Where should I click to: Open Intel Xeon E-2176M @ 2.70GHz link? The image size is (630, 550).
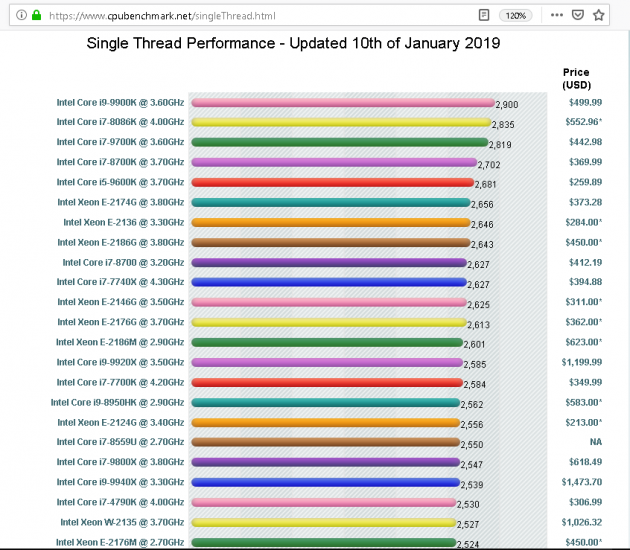[x=120, y=542]
